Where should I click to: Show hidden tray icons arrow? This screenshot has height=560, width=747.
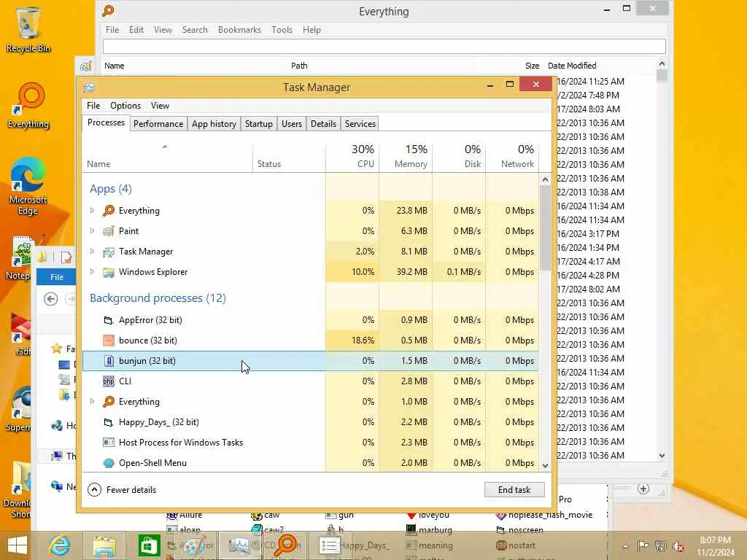coord(625,545)
